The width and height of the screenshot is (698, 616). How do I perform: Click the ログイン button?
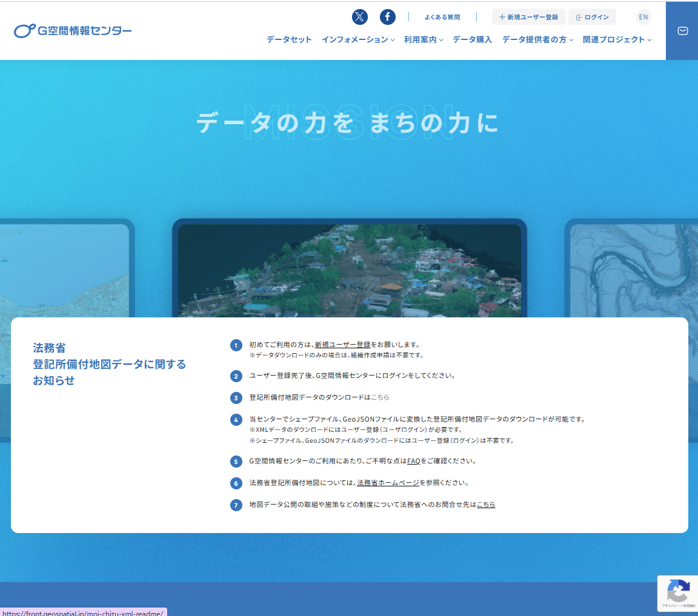(592, 17)
